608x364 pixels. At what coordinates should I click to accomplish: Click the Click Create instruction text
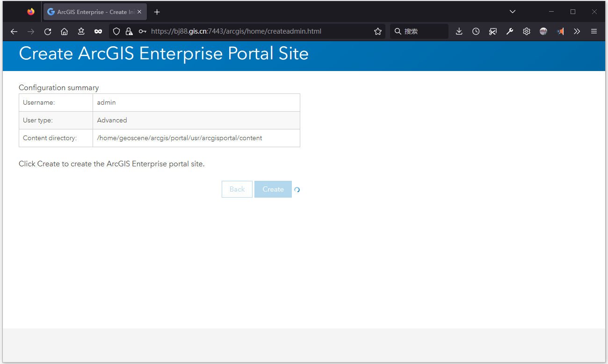pos(112,164)
